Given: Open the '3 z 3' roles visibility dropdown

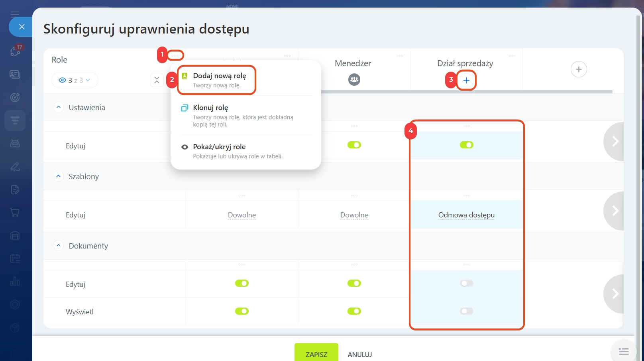Looking at the screenshot, I should click(x=75, y=80).
